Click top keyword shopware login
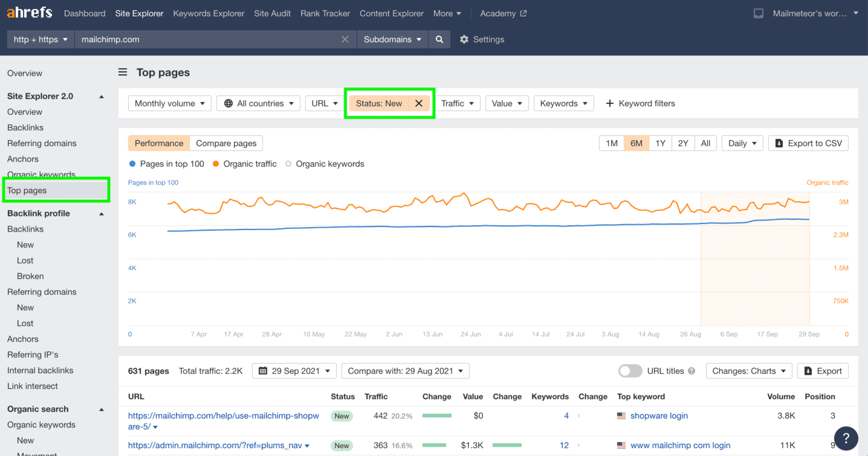Viewport: 868px width, 456px height. pos(659,416)
